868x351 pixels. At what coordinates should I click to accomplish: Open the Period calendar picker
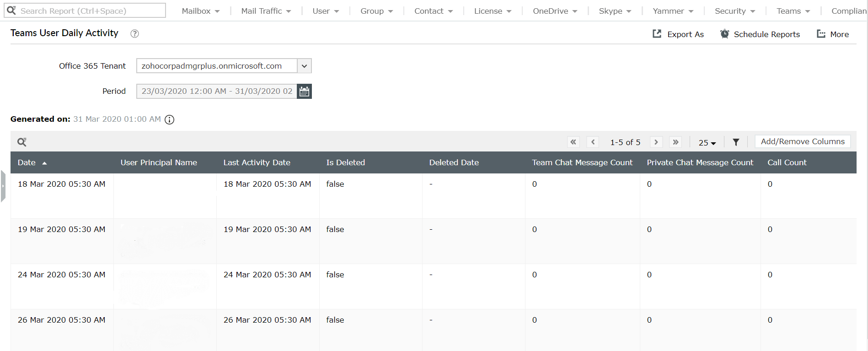(304, 92)
